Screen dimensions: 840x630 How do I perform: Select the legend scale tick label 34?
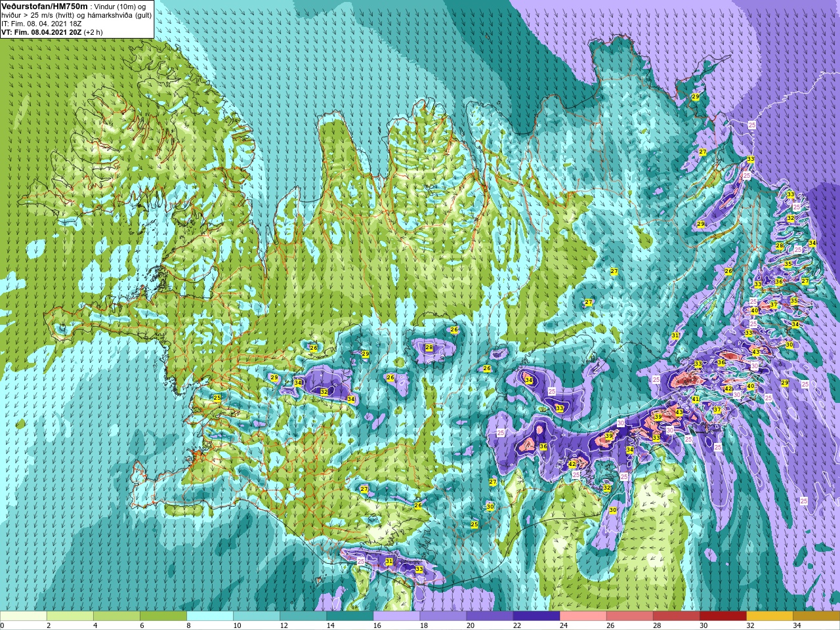coord(797,625)
